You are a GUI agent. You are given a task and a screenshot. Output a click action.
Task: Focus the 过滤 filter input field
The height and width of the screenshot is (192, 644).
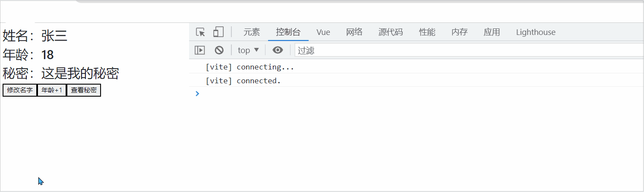pos(469,50)
